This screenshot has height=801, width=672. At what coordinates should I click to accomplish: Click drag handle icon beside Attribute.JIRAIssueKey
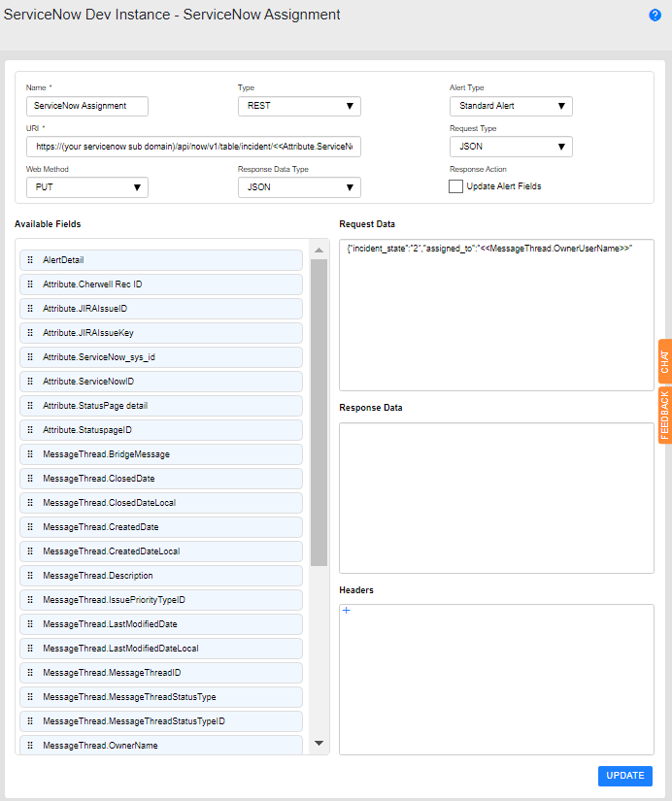[x=30, y=333]
